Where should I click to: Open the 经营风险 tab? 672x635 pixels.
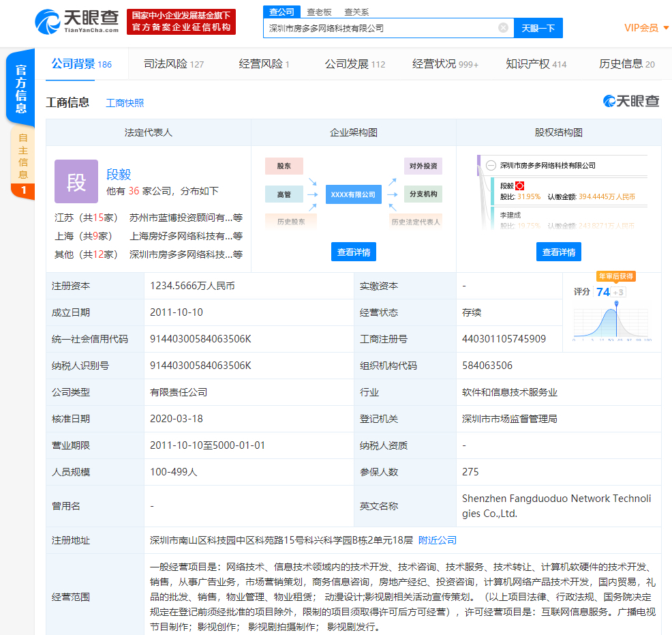[264, 64]
